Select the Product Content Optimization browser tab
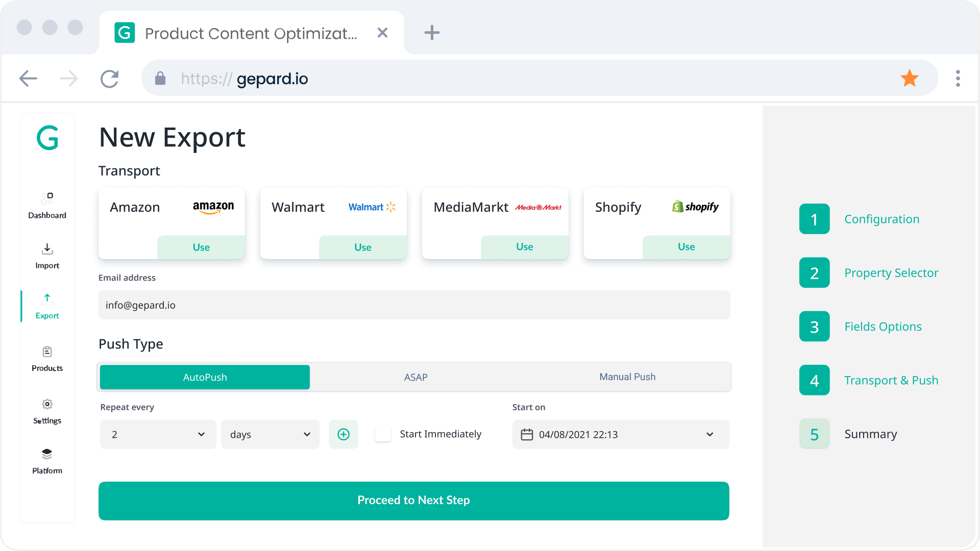 point(252,33)
